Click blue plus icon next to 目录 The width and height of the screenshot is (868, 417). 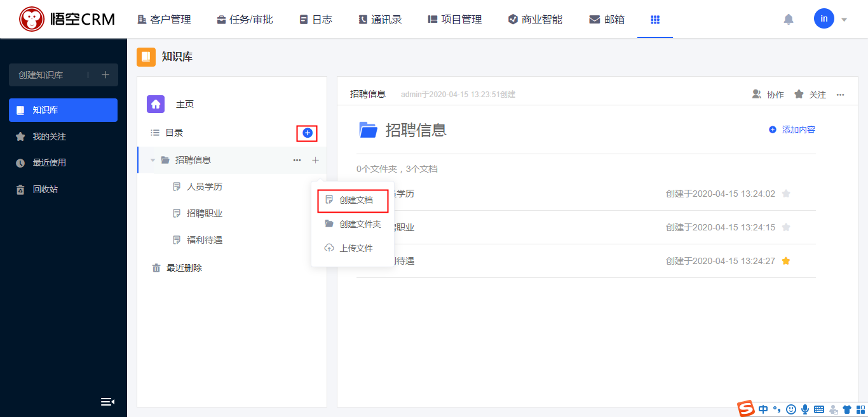click(308, 133)
